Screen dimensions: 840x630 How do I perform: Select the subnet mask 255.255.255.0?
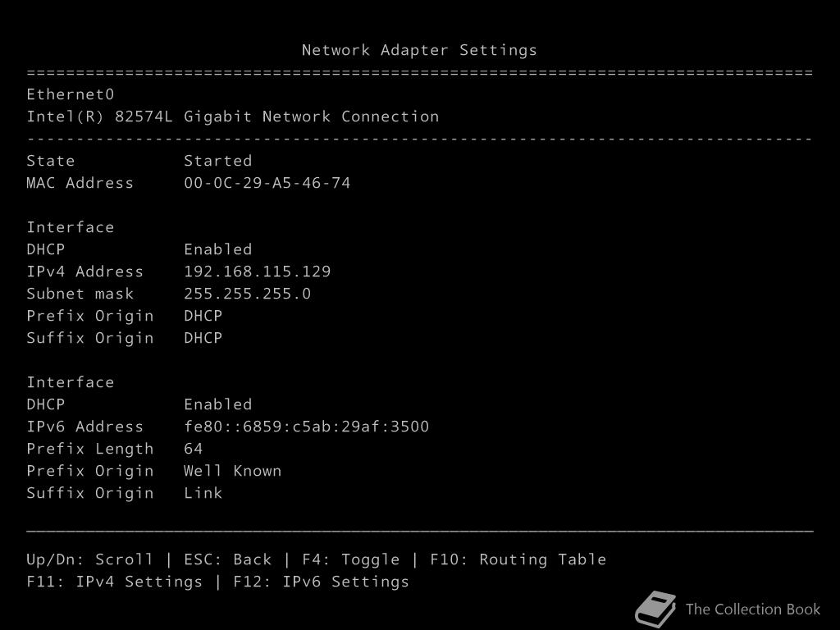[248, 294]
